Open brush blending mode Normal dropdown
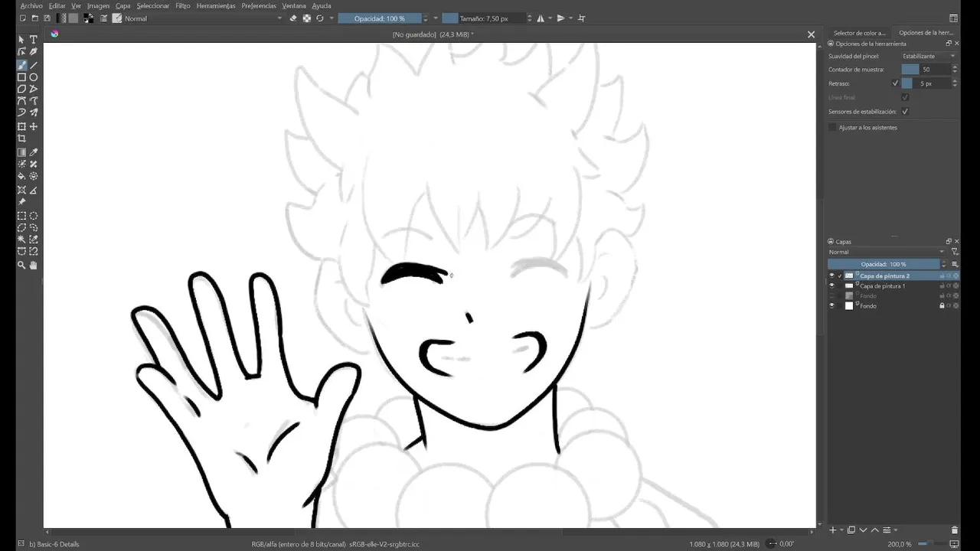Image resolution: width=980 pixels, height=551 pixels. (x=203, y=18)
